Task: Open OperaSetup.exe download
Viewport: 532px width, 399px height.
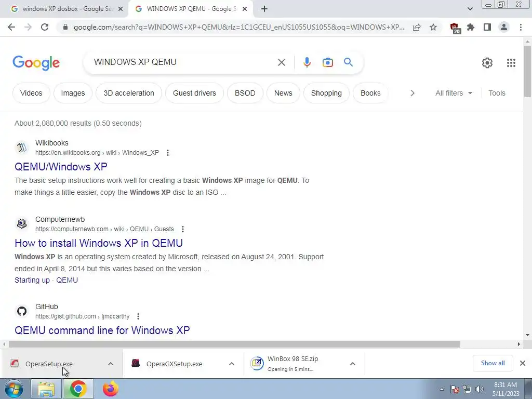Action: [x=49, y=364]
